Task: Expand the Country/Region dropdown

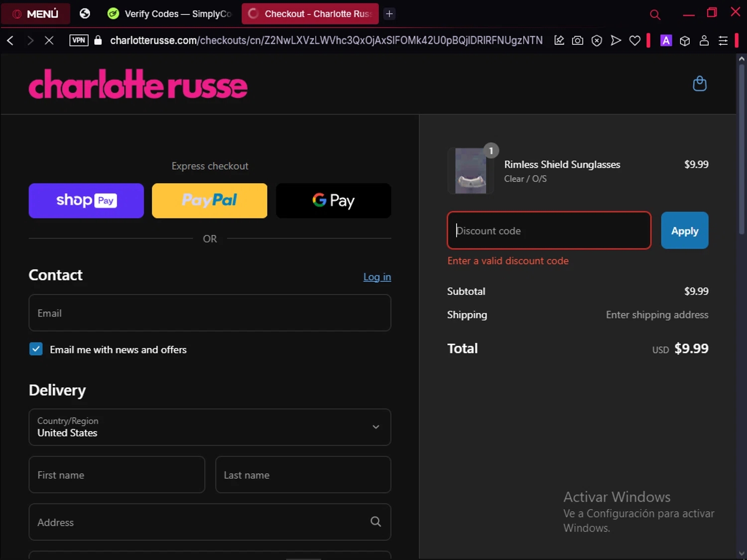Action: pyautogui.click(x=210, y=427)
